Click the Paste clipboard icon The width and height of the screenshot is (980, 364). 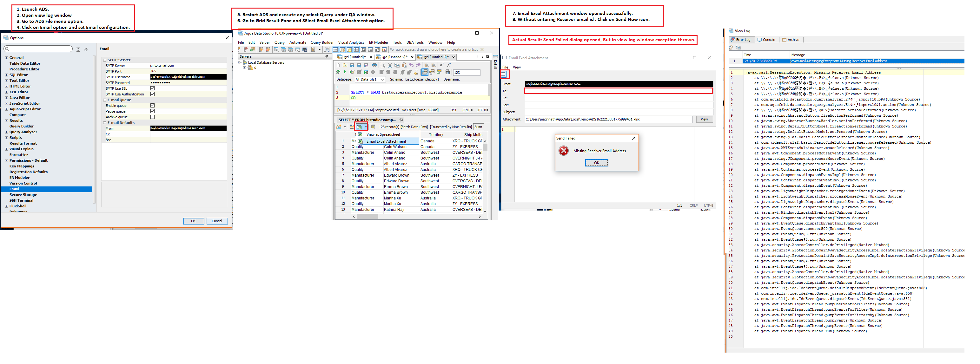(404, 65)
